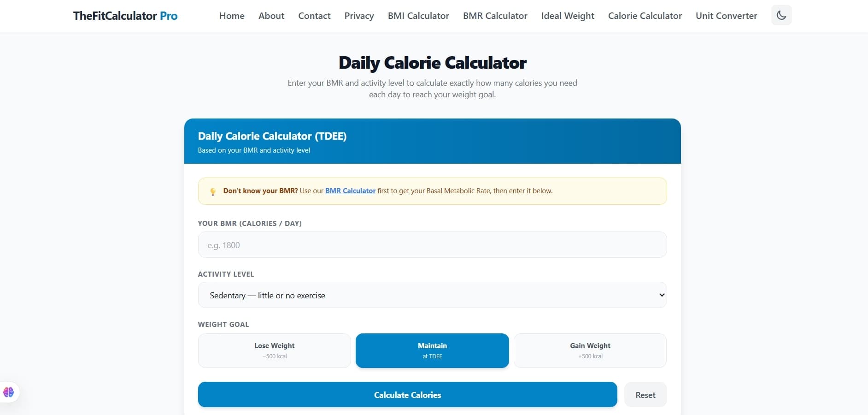Click the Calculate Calories button
The height and width of the screenshot is (415, 868).
pyautogui.click(x=407, y=395)
